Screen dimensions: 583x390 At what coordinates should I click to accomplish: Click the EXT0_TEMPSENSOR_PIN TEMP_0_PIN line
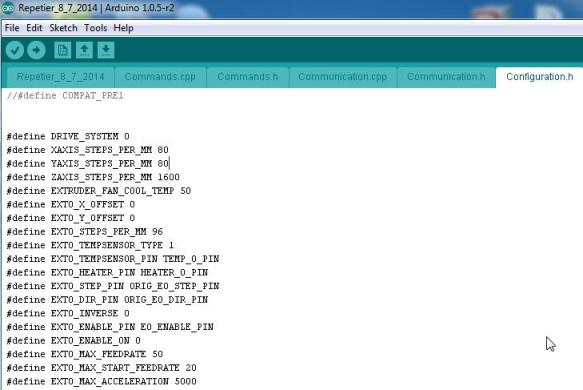tap(113, 259)
